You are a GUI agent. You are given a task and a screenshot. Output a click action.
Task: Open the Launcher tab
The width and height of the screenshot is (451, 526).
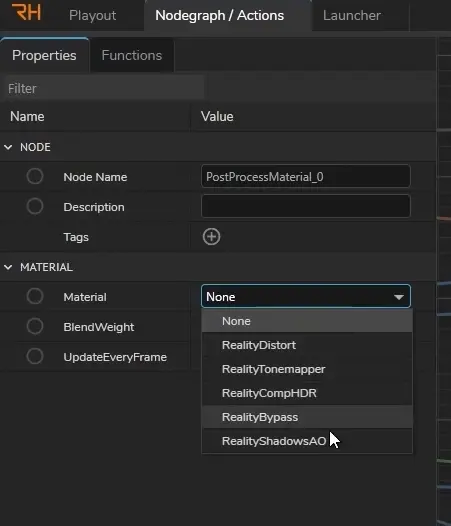click(x=352, y=15)
